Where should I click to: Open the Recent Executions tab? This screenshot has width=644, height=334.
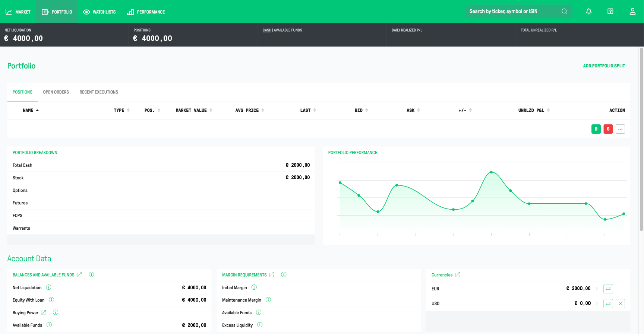99,92
